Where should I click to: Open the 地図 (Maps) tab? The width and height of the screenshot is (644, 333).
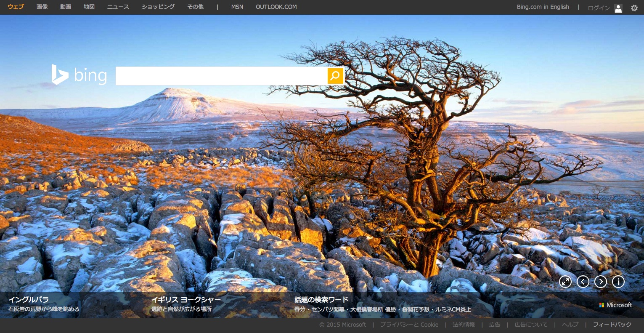tap(89, 7)
